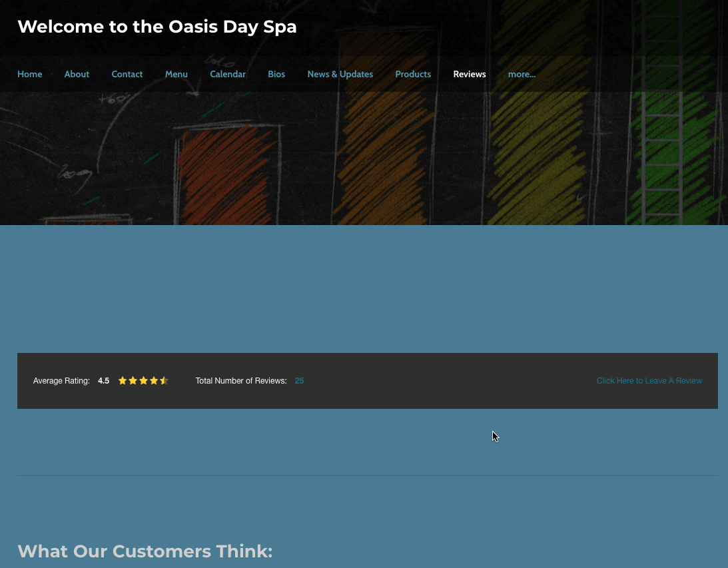
Task: Open the News & Updates section
Action: tap(340, 74)
